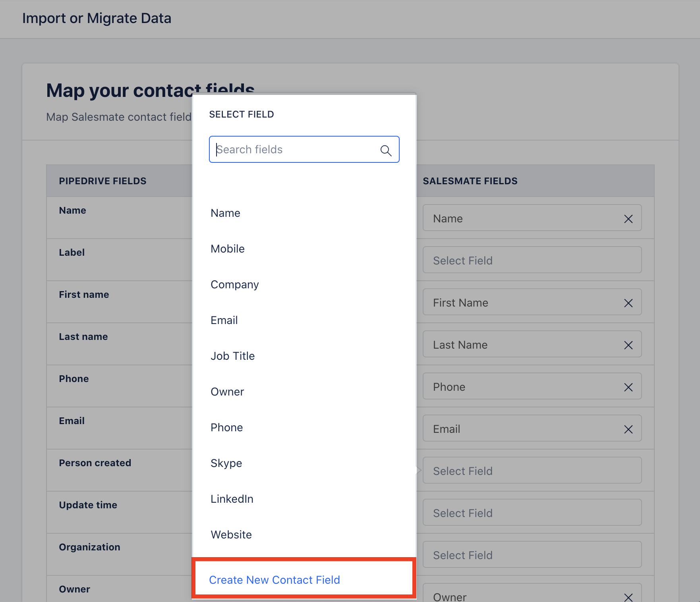The width and height of the screenshot is (700, 602).
Task: Open Select Field dropdown for Organization
Action: pyautogui.click(x=532, y=555)
